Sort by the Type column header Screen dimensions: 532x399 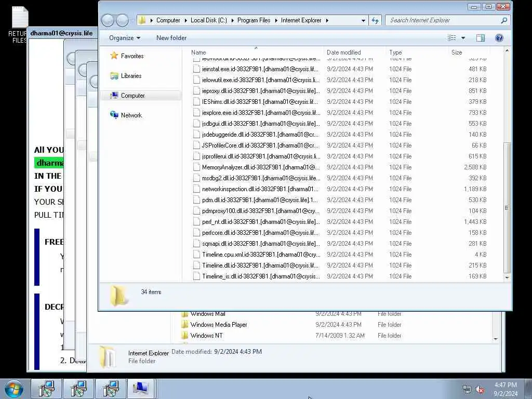click(x=395, y=52)
